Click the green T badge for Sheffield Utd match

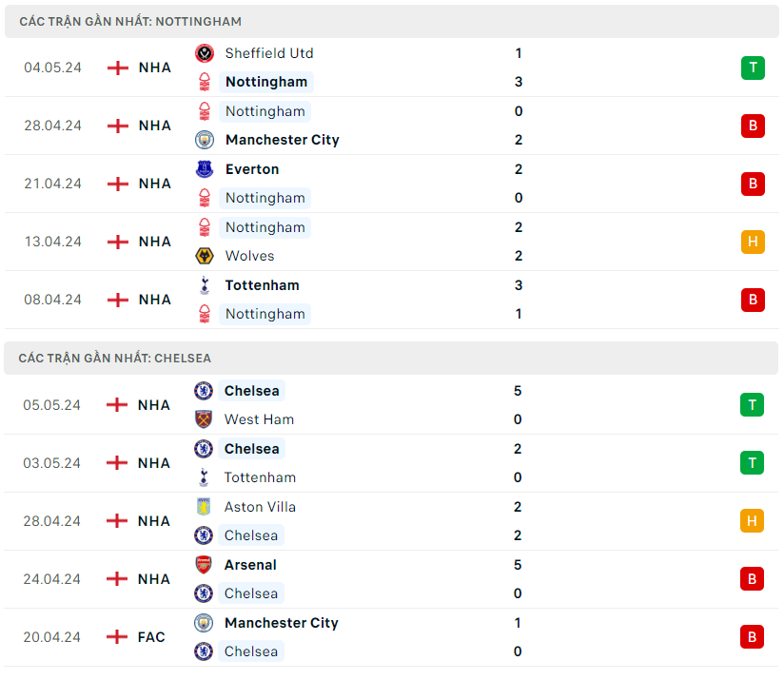pos(753,68)
